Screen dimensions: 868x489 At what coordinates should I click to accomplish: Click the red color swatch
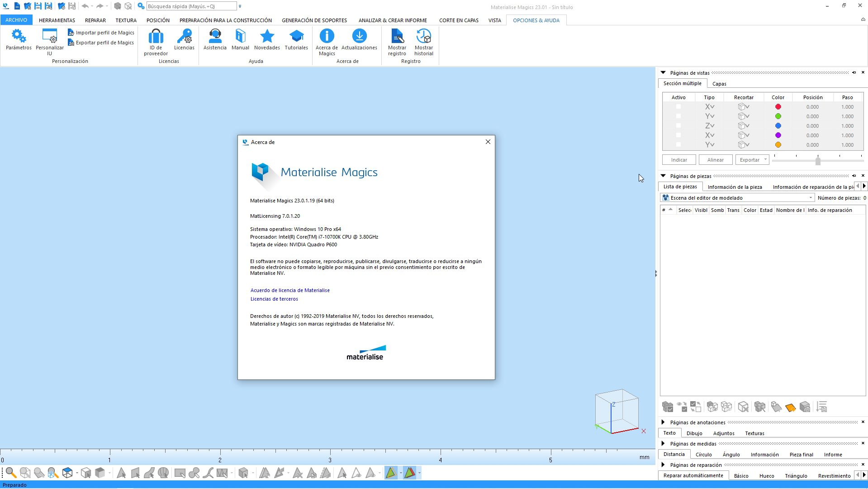click(x=778, y=107)
